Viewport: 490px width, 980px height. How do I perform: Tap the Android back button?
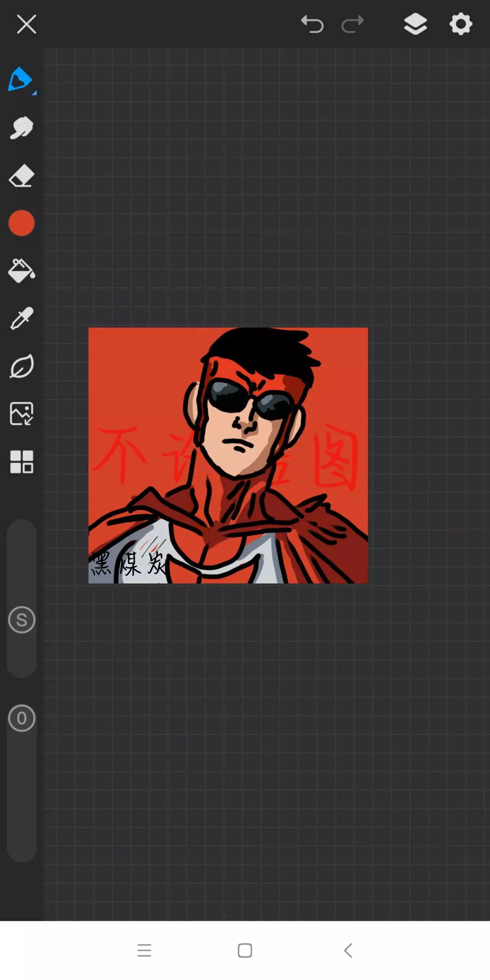[x=348, y=951]
